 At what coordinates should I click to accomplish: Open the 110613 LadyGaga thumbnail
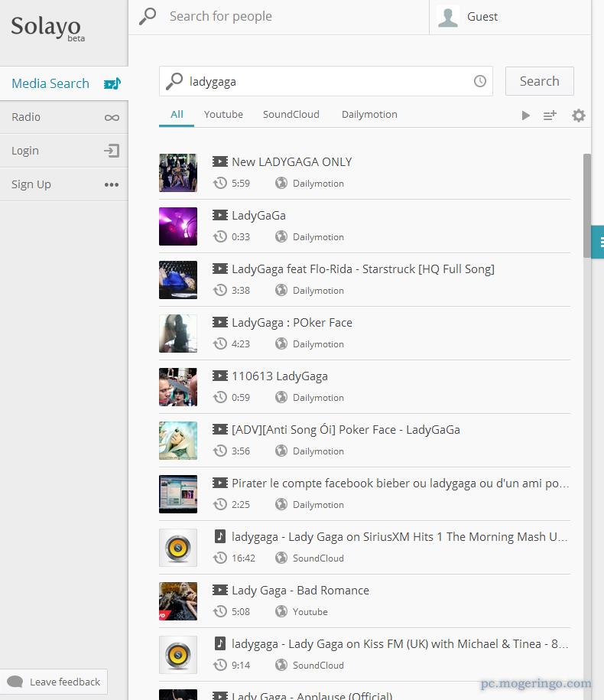coord(178,387)
